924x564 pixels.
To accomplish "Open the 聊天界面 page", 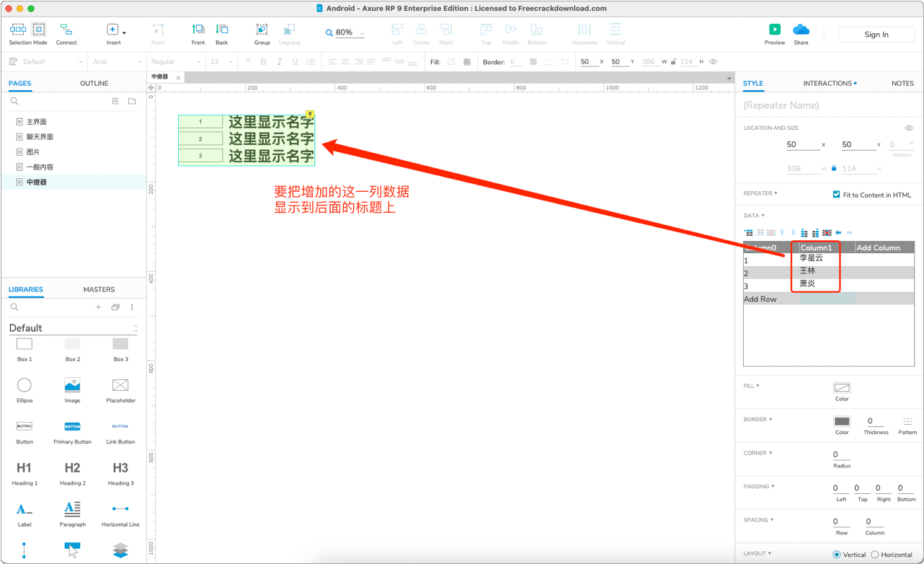I will click(x=40, y=137).
